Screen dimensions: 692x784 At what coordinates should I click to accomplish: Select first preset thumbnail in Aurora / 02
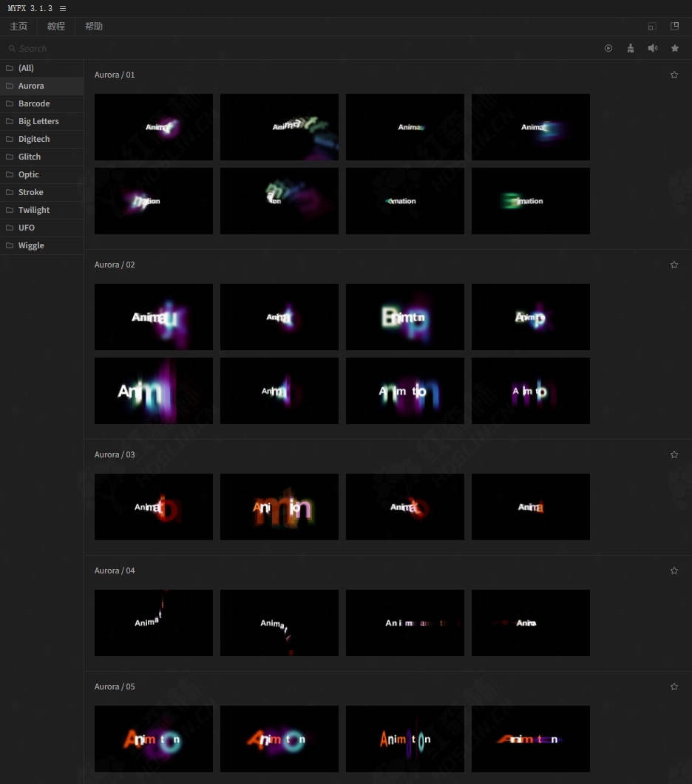[154, 317]
